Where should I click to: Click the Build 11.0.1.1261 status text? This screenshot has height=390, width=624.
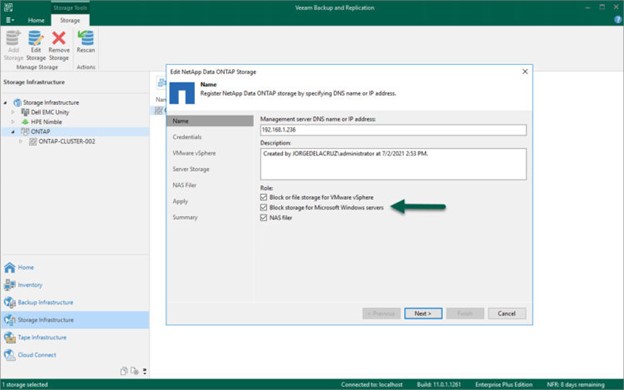pyautogui.click(x=439, y=385)
